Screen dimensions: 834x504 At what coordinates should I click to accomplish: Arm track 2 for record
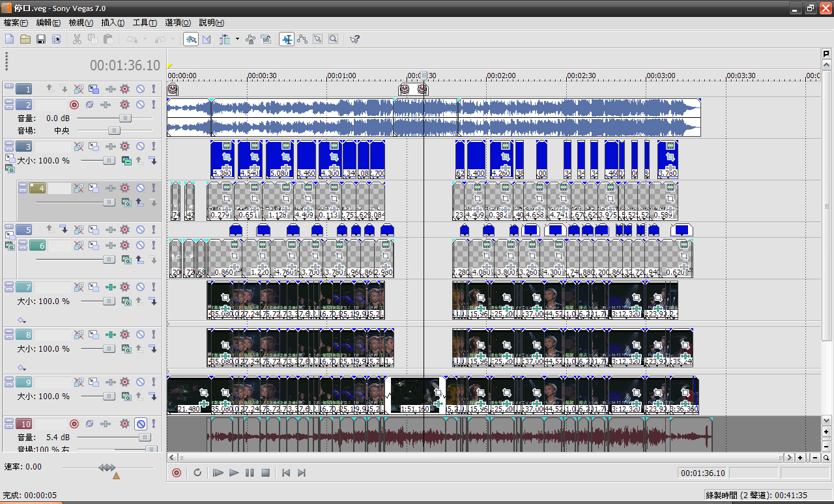[74, 105]
